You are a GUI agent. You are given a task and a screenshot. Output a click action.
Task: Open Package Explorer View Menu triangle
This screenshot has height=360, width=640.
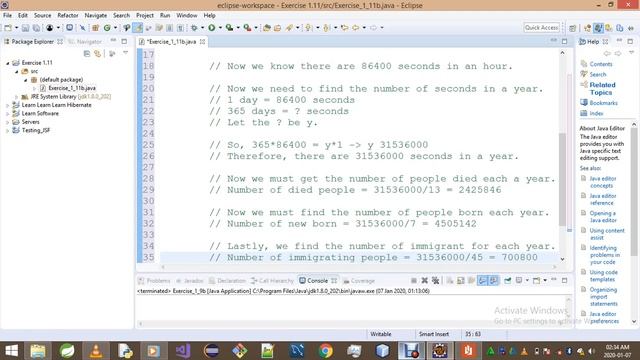pos(125,53)
